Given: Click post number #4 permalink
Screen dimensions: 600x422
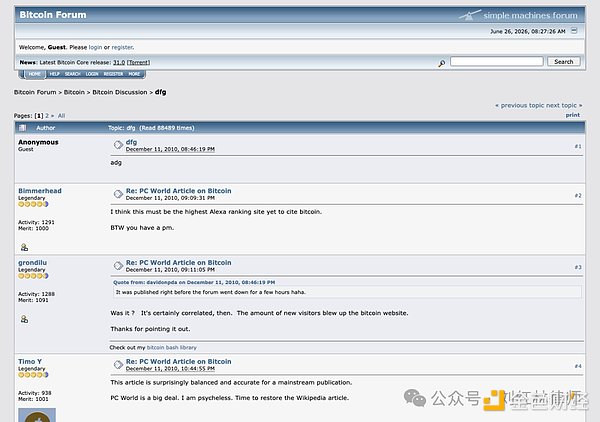Looking at the screenshot, I should point(578,366).
